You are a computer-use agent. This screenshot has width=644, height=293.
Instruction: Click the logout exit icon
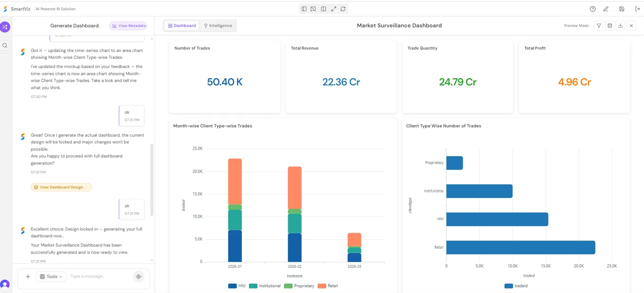coord(637,9)
